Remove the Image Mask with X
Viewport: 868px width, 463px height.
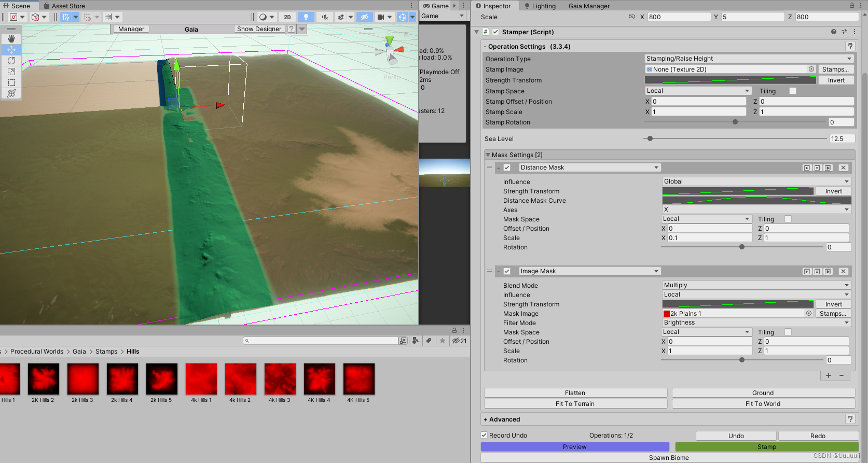point(843,271)
